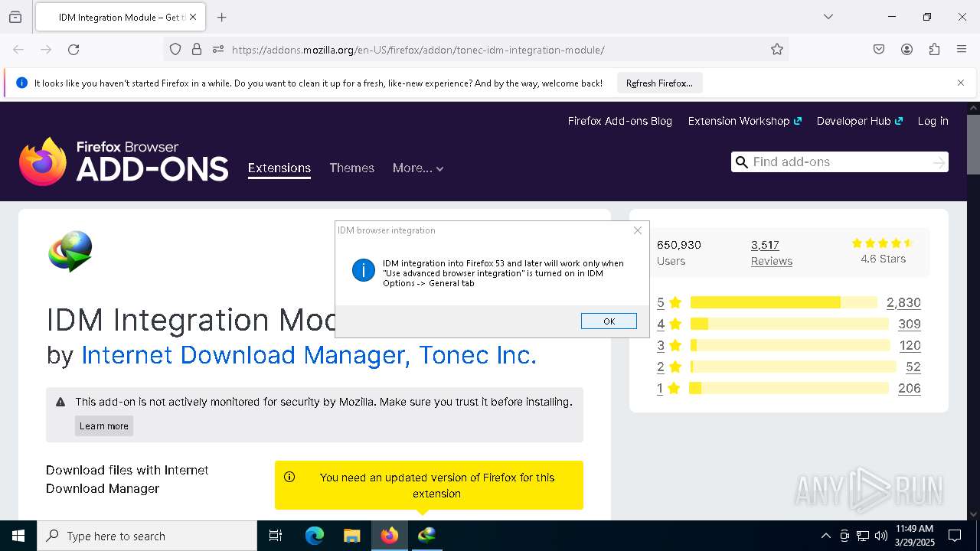This screenshot has width=980, height=551.
Task: Open Windows Start menu
Action: pyautogui.click(x=18, y=536)
